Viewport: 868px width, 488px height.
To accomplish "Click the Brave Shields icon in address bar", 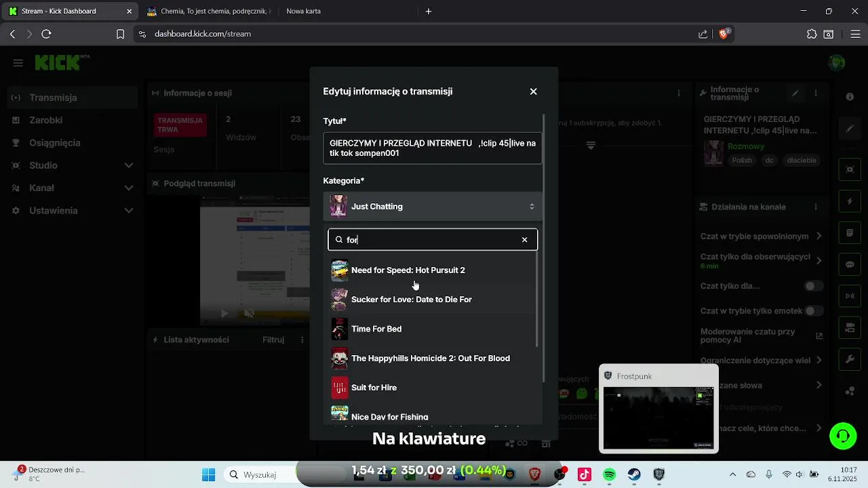I will point(724,34).
